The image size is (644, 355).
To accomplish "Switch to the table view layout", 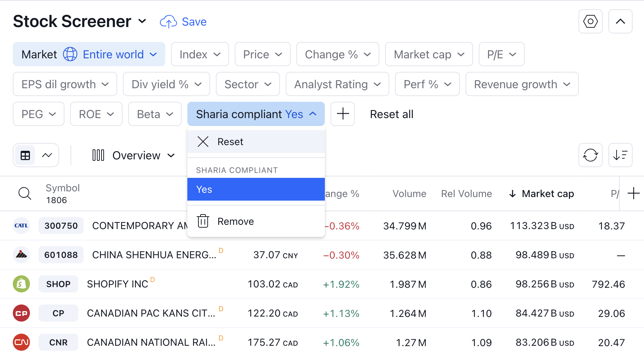I will click(25, 155).
